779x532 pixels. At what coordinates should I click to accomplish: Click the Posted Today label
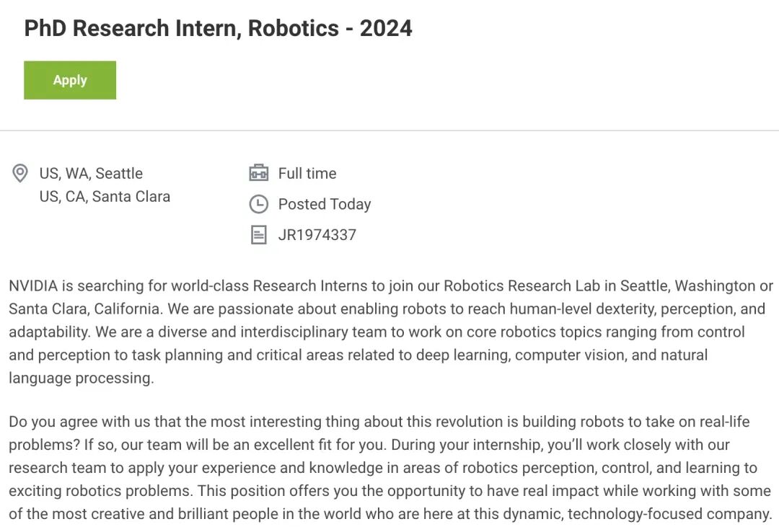point(325,204)
